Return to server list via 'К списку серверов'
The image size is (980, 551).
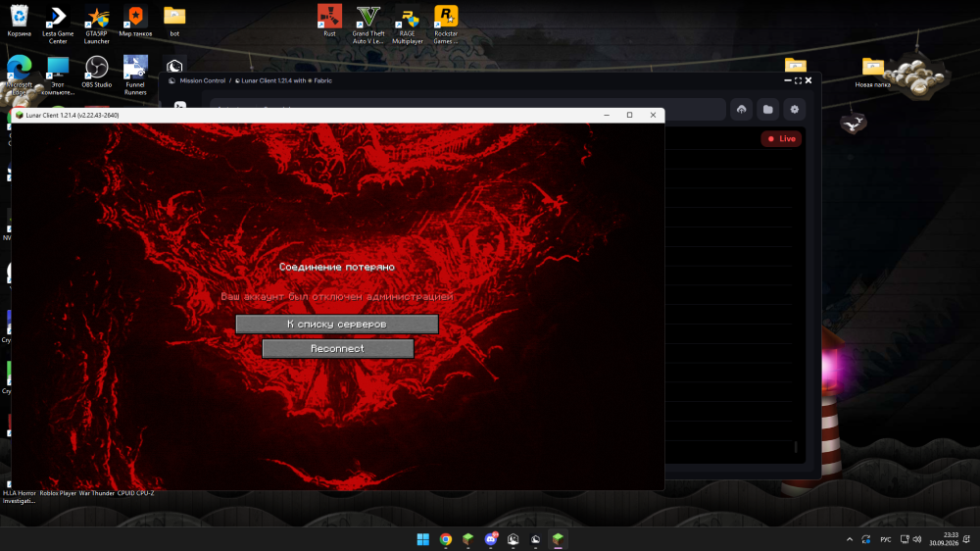pos(337,324)
